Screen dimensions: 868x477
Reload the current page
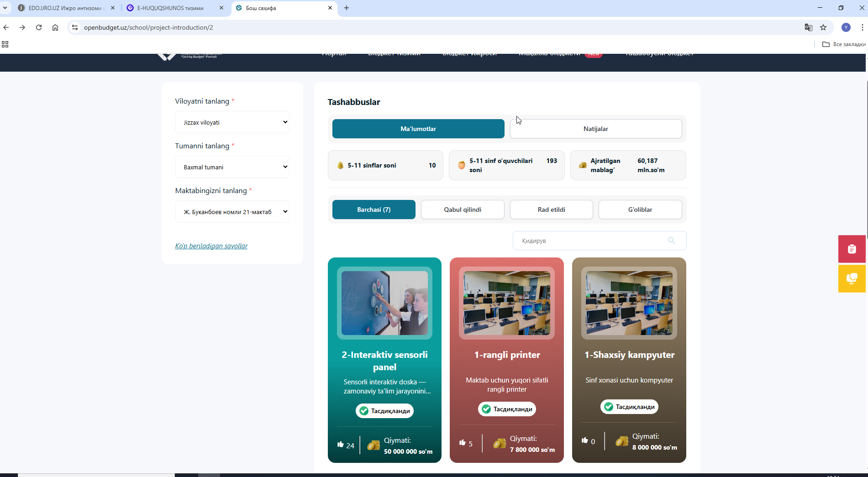tap(39, 27)
